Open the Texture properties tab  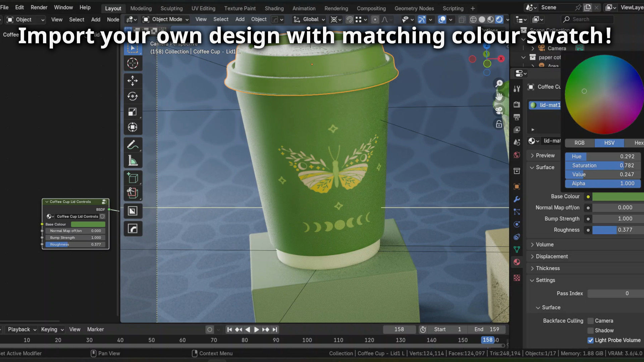click(517, 278)
